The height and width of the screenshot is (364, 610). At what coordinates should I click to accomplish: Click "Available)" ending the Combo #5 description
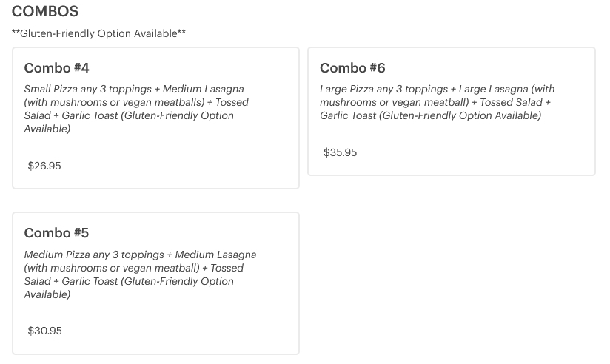tap(47, 294)
